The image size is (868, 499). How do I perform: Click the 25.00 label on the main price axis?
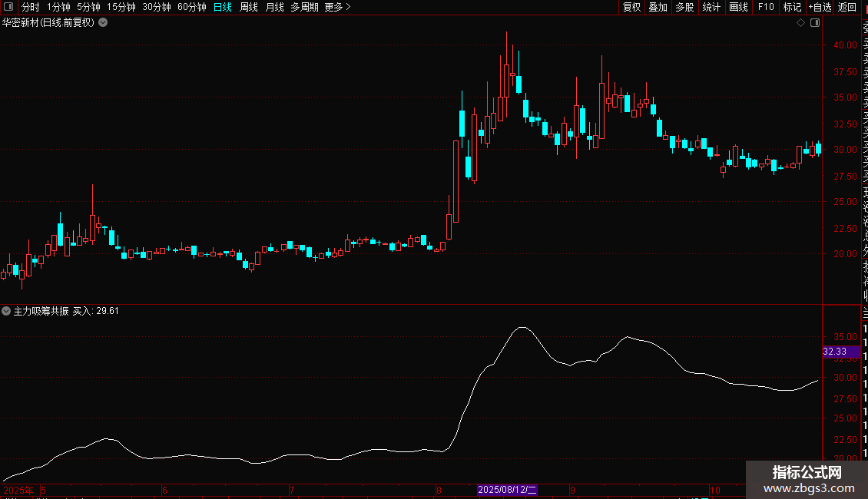click(845, 202)
